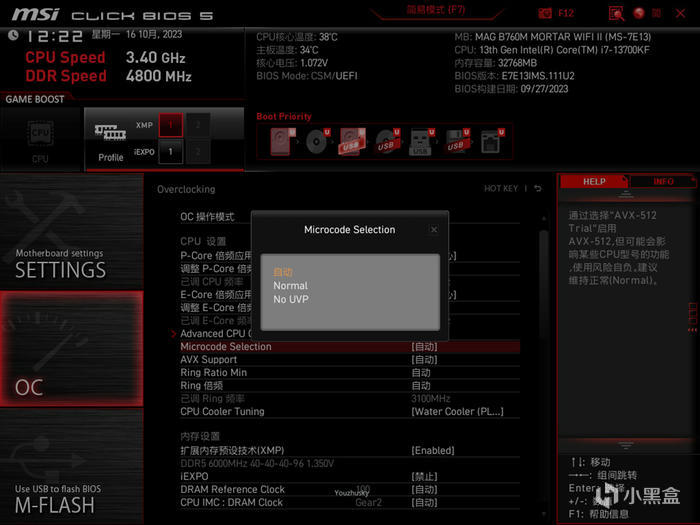Image resolution: width=700 pixels, height=525 pixels.
Task: Open the OC overclocking section
Action: pos(71,349)
